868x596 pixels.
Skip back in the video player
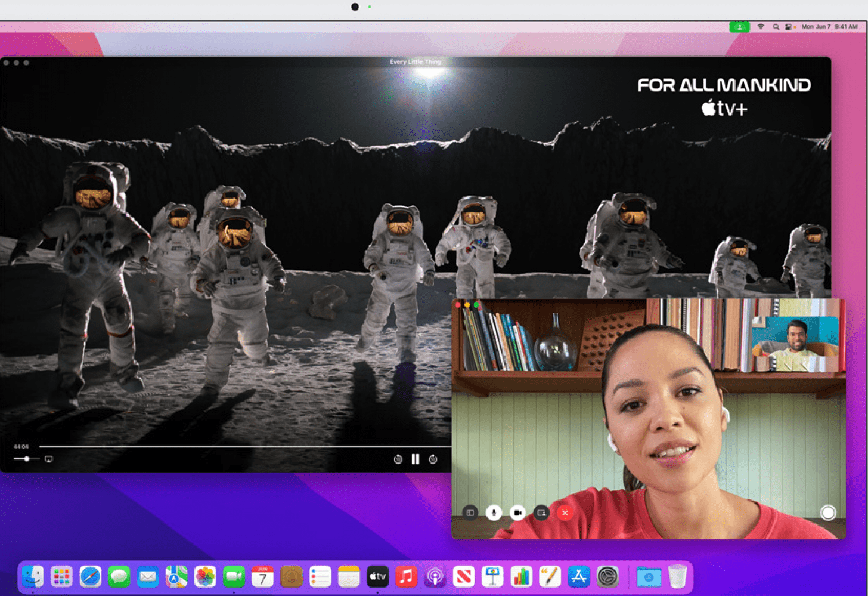pos(398,459)
